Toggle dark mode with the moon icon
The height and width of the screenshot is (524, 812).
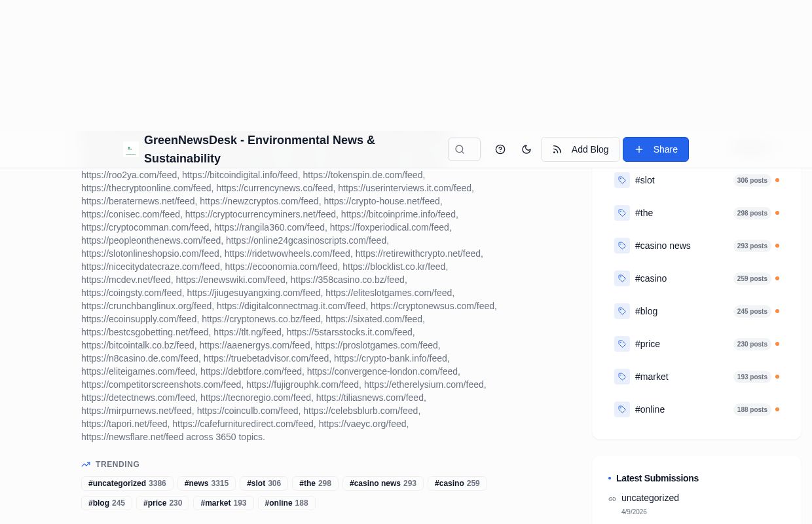526,149
